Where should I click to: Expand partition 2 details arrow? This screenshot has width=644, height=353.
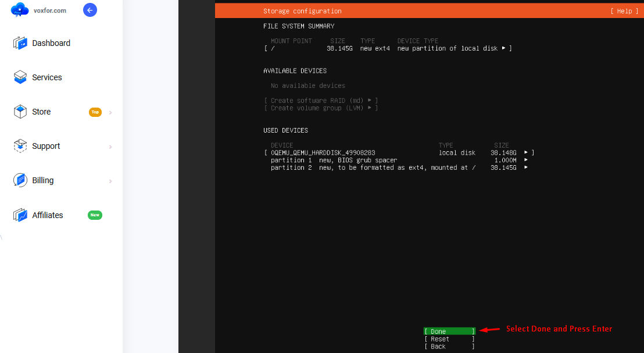point(526,167)
